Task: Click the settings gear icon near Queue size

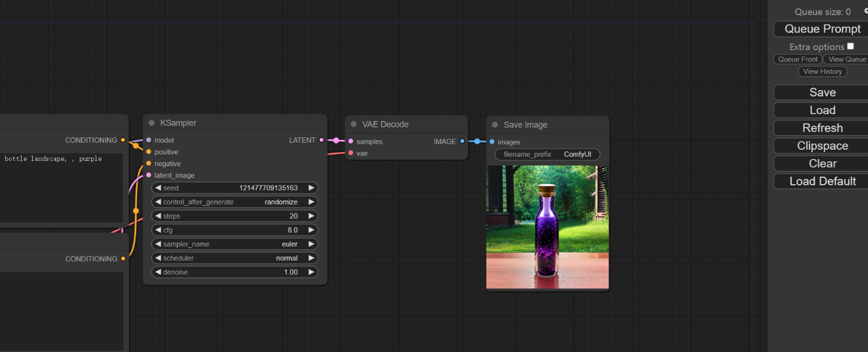Action: coord(866,11)
